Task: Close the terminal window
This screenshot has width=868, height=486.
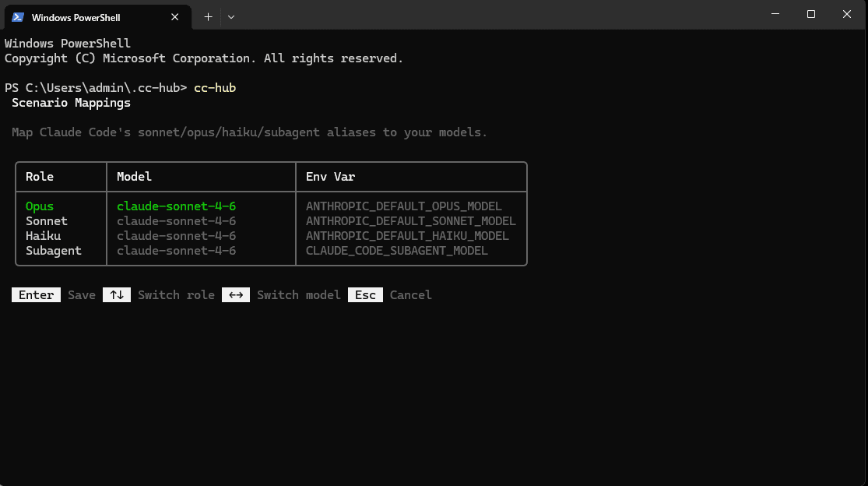Action: (847, 14)
